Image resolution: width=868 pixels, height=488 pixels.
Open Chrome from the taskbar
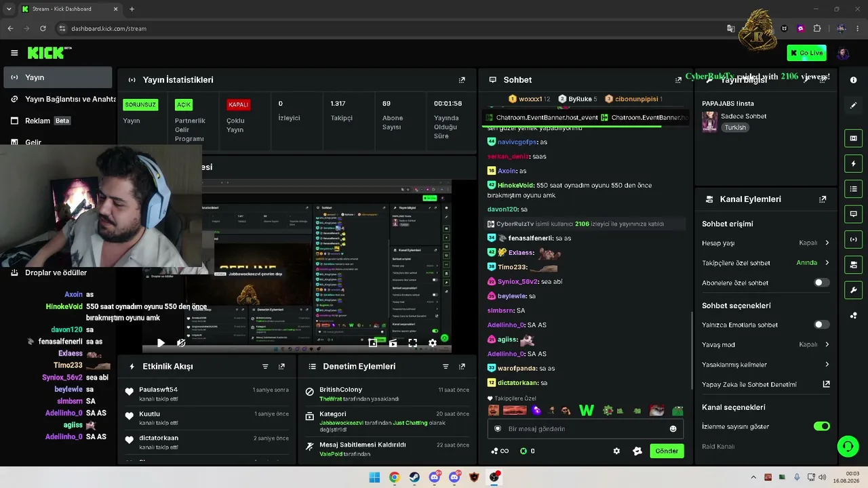(394, 477)
